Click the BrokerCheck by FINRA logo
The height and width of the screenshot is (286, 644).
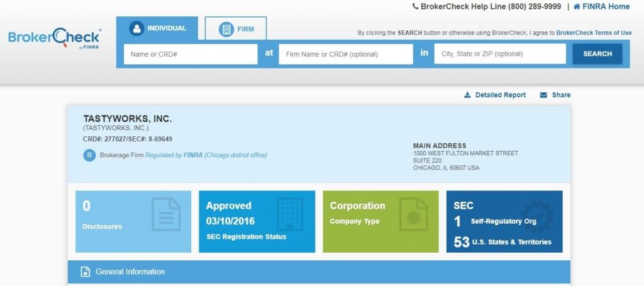(54, 39)
